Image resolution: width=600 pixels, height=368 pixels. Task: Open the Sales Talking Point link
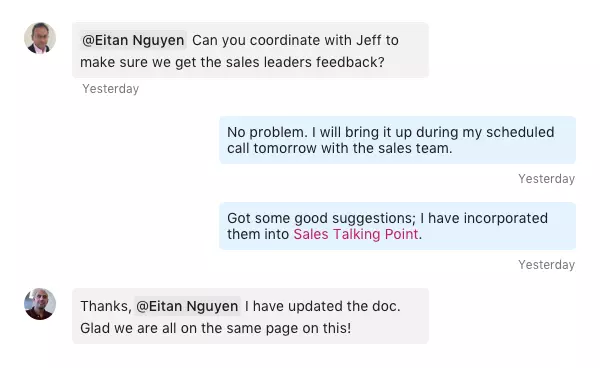click(355, 234)
